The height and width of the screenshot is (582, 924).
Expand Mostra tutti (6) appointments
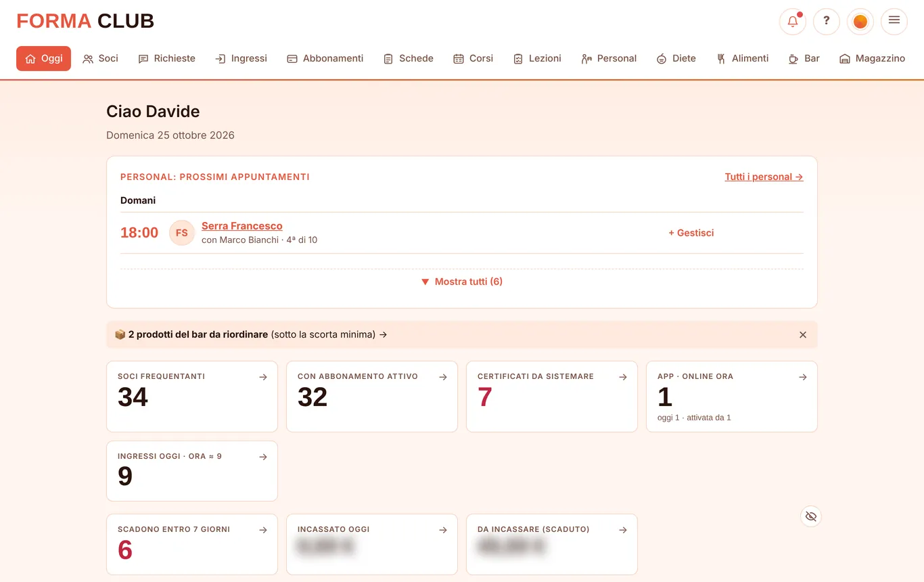point(462,282)
